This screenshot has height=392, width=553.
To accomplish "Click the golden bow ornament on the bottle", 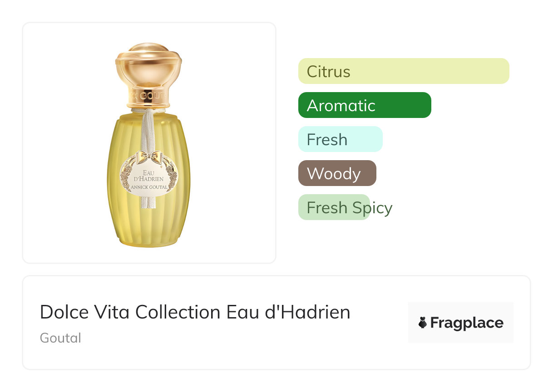I will pyautogui.click(x=149, y=158).
